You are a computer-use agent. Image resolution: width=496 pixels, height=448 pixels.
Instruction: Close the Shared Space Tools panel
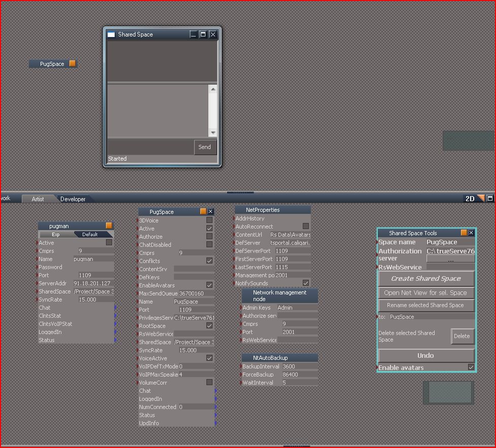[471, 233]
